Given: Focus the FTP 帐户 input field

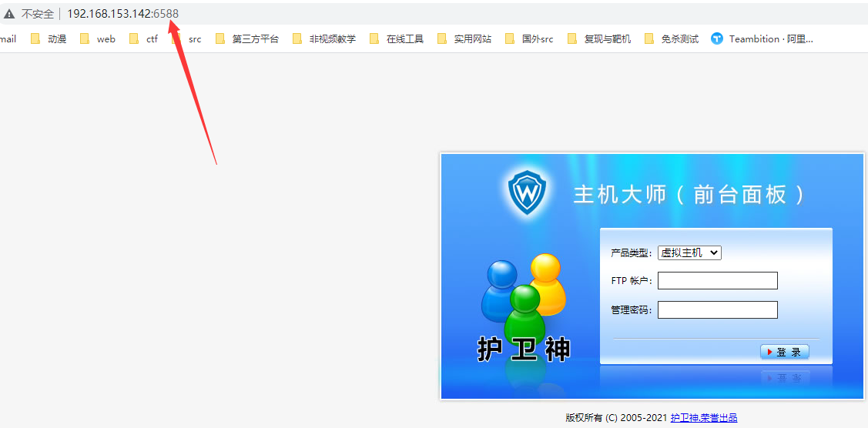Looking at the screenshot, I should (x=718, y=280).
